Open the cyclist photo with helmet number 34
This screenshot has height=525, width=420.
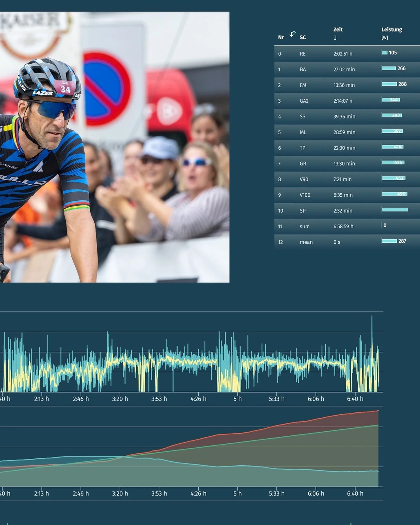pyautogui.click(x=115, y=147)
